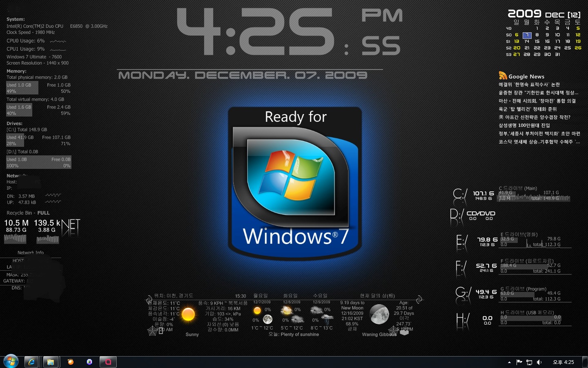Image resolution: width=588 pixels, height=368 pixels.
Task: Open the Windows Start orb
Action: (11, 361)
